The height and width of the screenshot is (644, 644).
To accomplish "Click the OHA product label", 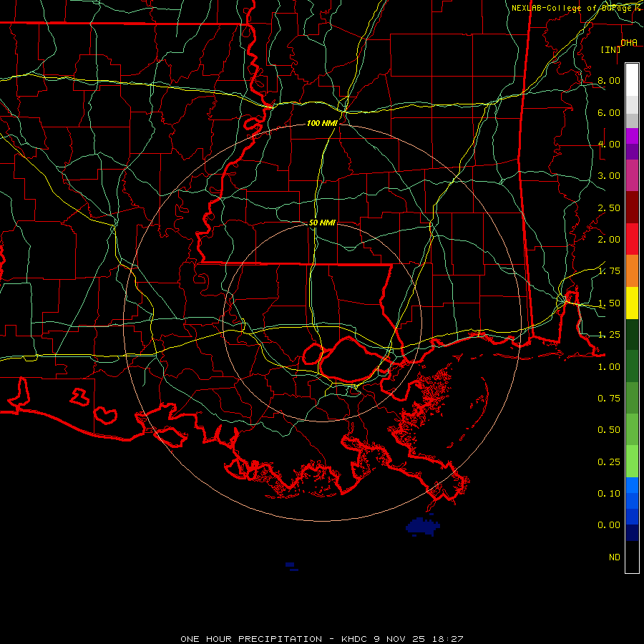I will point(629,42).
